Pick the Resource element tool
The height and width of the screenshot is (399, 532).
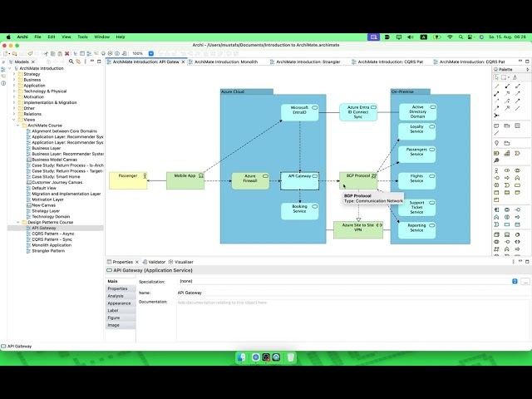pyautogui.click(x=497, y=153)
